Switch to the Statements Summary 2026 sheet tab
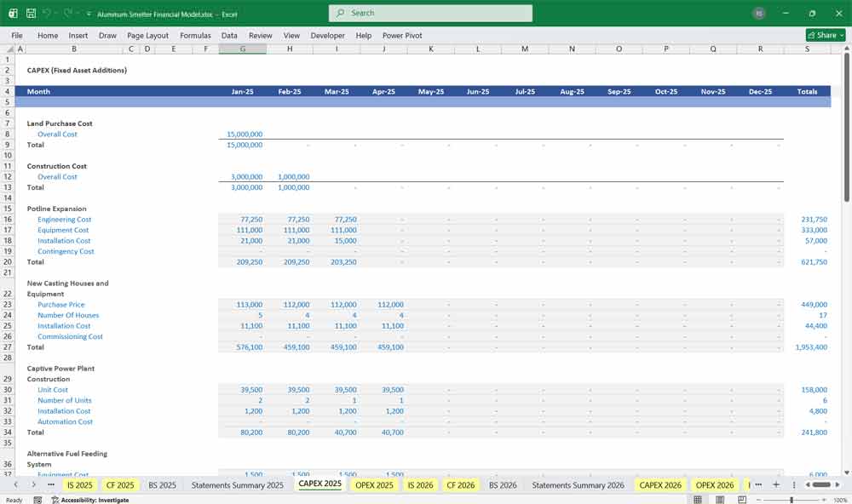The image size is (852, 504). [x=579, y=484]
